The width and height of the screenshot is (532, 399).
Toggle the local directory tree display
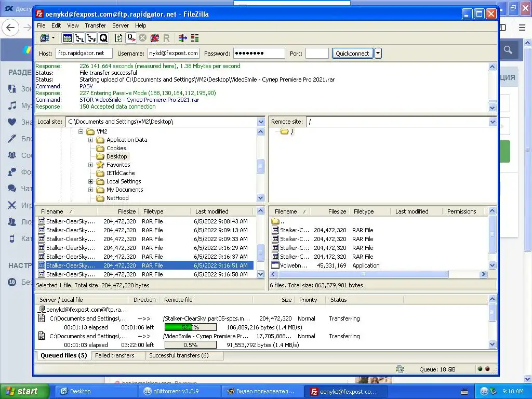coord(79,38)
